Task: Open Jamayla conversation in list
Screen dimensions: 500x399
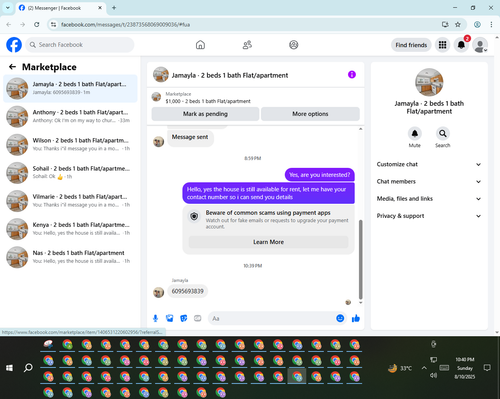Action: click(x=70, y=88)
